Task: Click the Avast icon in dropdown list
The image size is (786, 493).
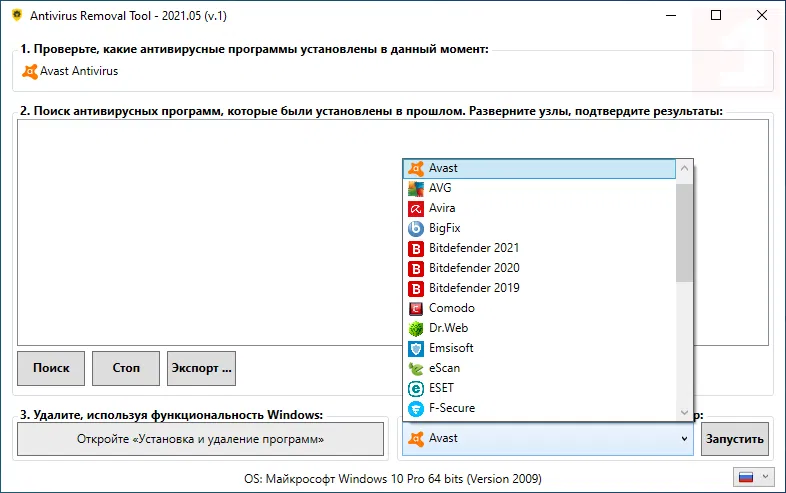Action: 416,169
